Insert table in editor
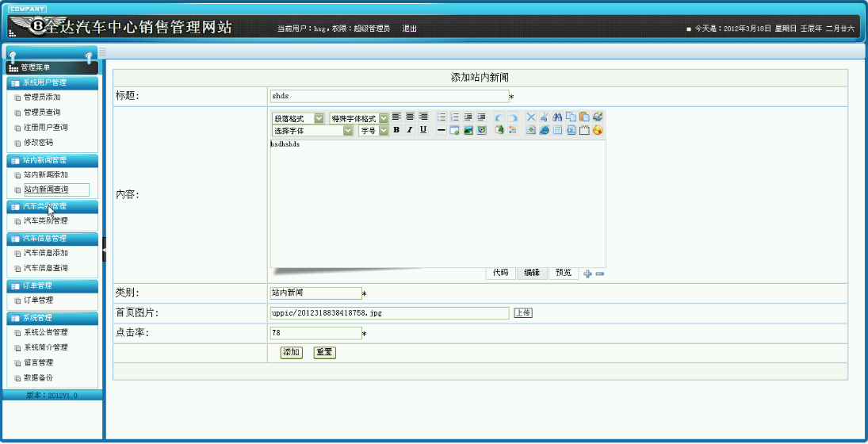 (x=557, y=130)
